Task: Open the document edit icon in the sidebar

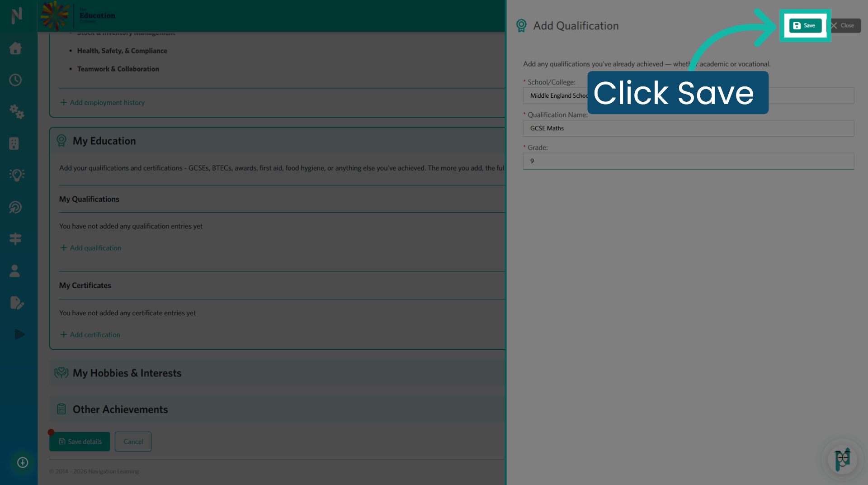Action: tap(17, 303)
